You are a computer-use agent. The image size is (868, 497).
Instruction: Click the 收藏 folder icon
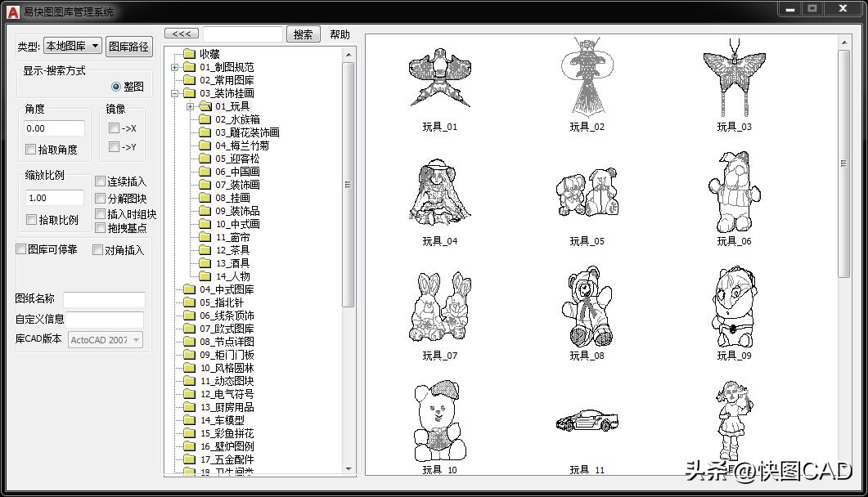189,54
